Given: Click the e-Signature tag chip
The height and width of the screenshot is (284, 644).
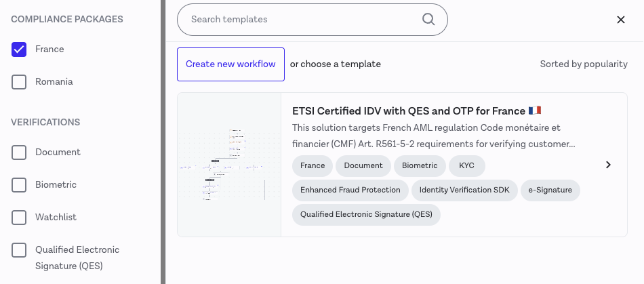Looking at the screenshot, I should [550, 190].
